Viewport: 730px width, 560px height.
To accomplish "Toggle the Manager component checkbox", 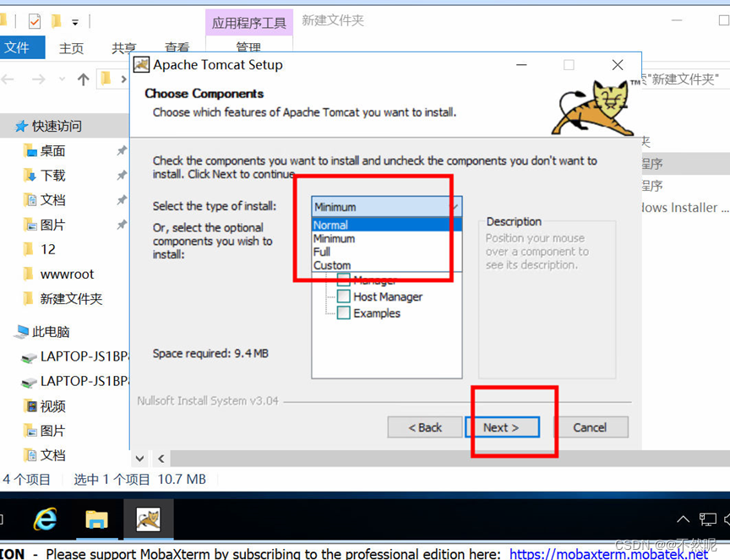I will tap(344, 280).
